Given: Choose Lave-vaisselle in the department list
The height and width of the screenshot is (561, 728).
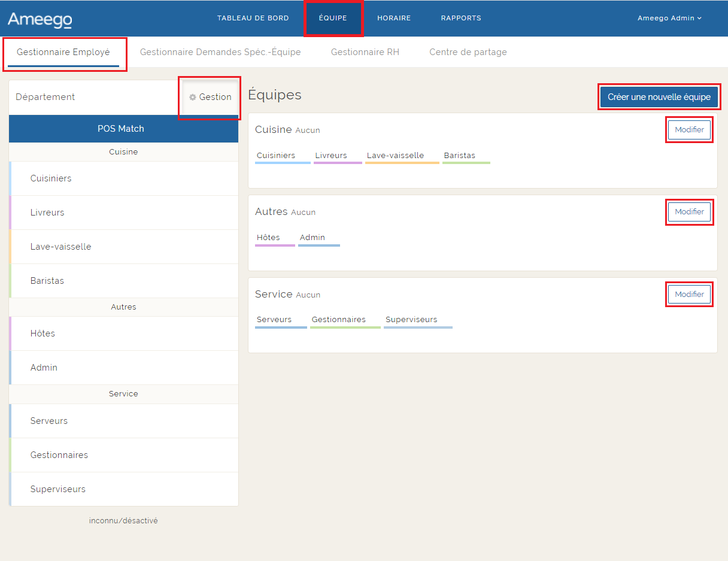Looking at the screenshot, I should click(x=60, y=247).
